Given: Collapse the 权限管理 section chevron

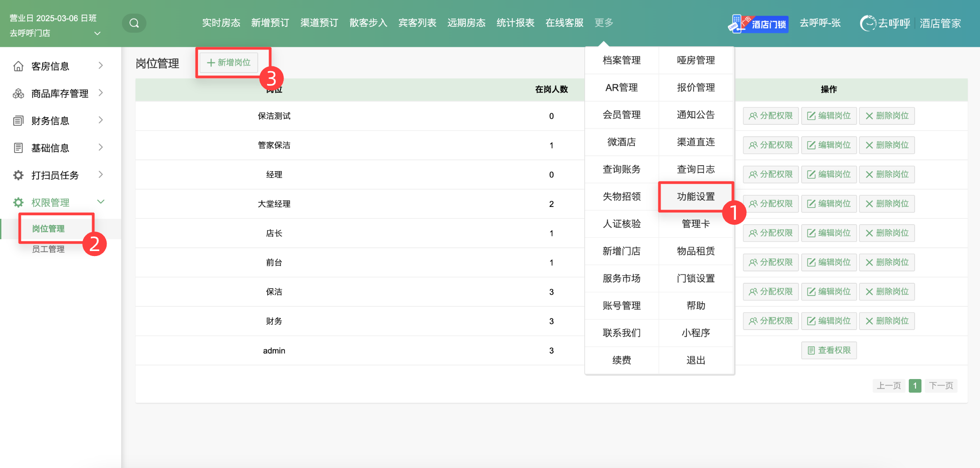Looking at the screenshot, I should (101, 202).
